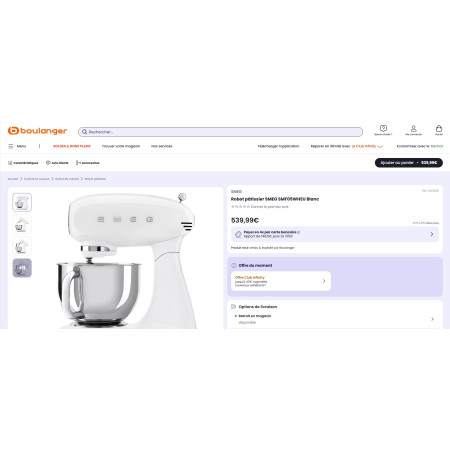
Task: Jump to Caractéristiques section icon
Action: tap(10, 163)
